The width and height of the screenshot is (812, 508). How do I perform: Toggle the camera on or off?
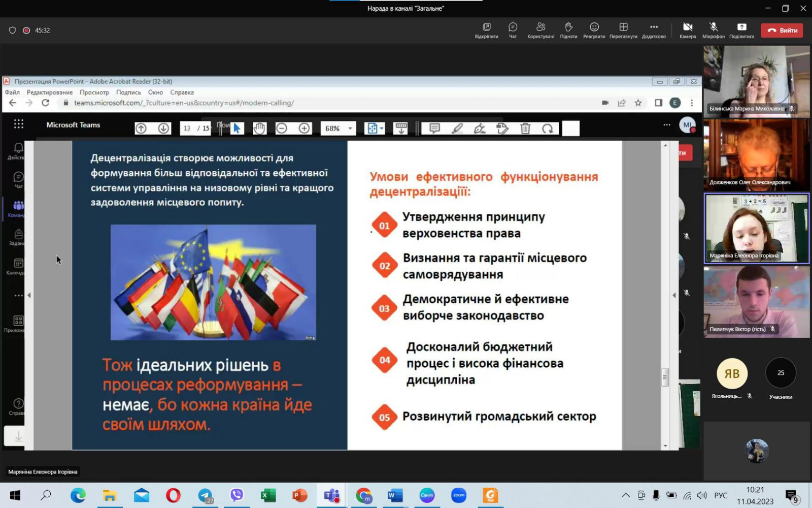pyautogui.click(x=688, y=30)
